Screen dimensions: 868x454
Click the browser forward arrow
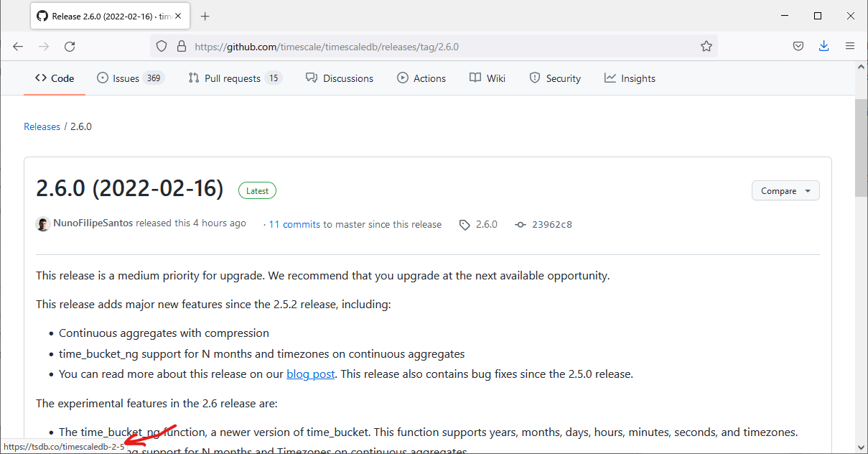click(x=44, y=46)
